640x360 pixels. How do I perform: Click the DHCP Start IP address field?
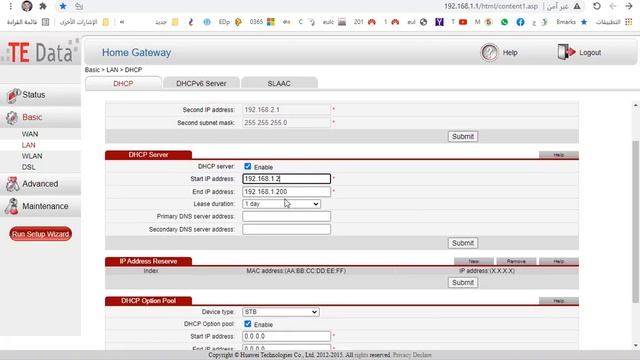[287, 179]
